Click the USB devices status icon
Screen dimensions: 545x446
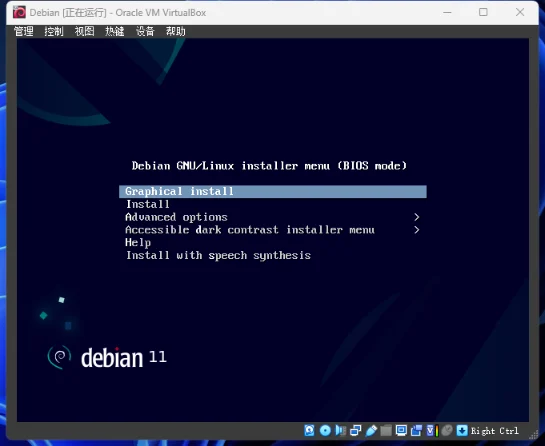coord(371,431)
